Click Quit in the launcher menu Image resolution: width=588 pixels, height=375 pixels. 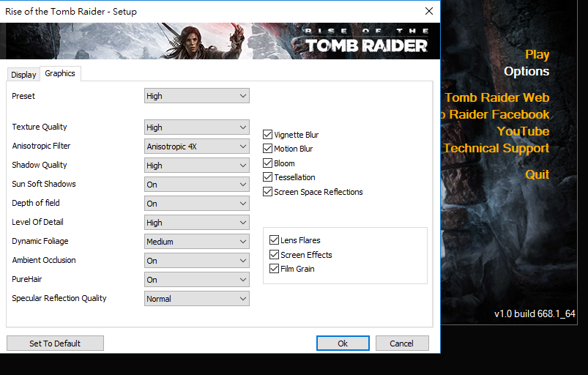click(537, 174)
